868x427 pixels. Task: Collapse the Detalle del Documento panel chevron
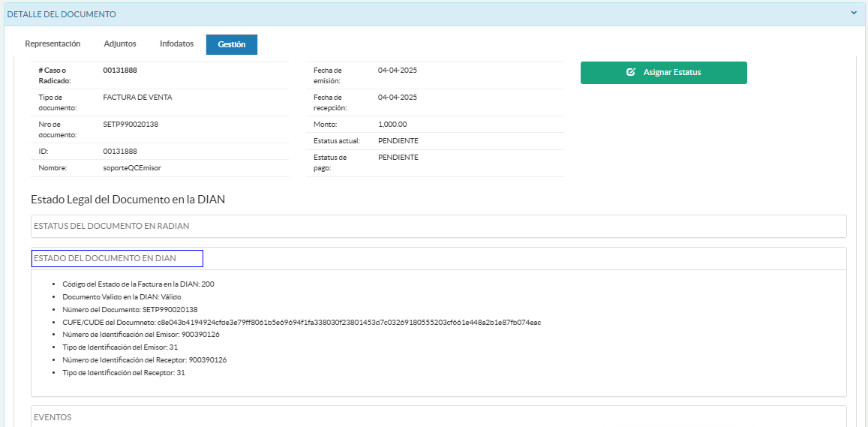[854, 13]
